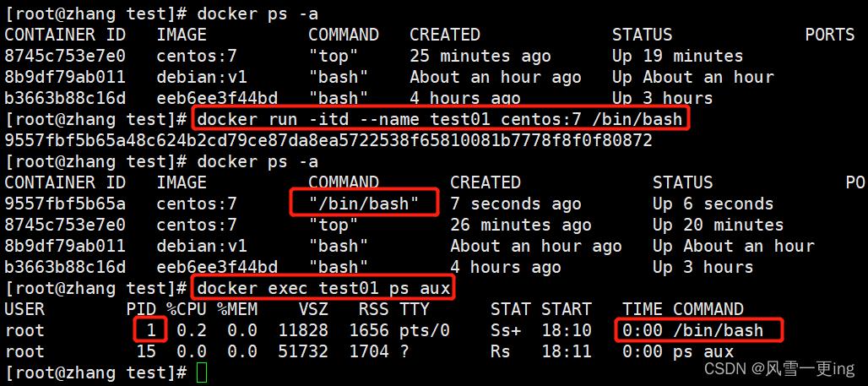The image size is (868, 386).
Task: Click the 'pts/0' TTY value
Action: pos(424,330)
